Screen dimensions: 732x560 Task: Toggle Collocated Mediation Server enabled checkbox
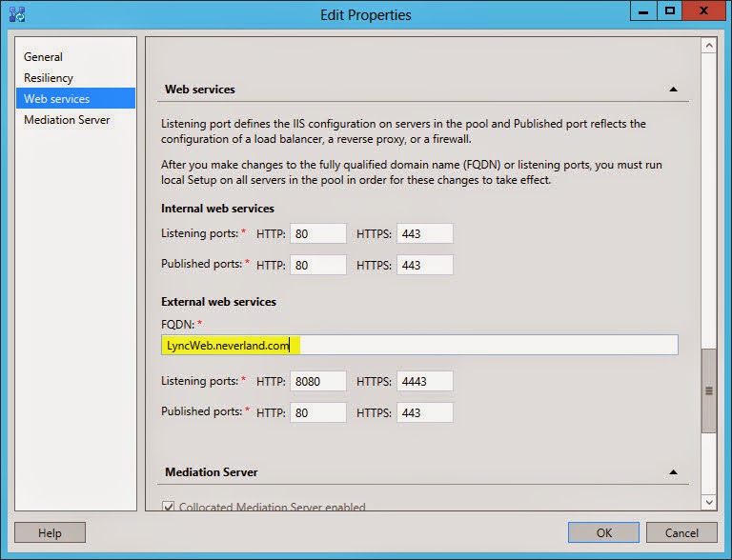pyautogui.click(x=169, y=507)
